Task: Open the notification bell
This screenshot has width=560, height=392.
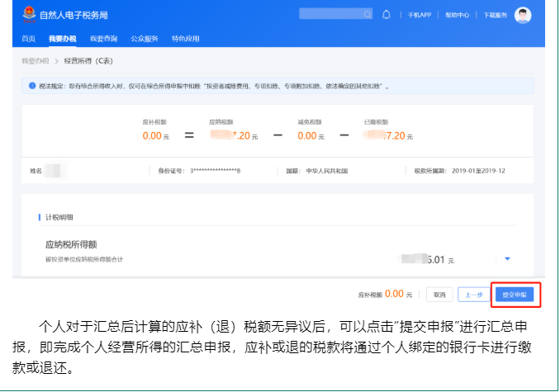Action: [x=387, y=15]
